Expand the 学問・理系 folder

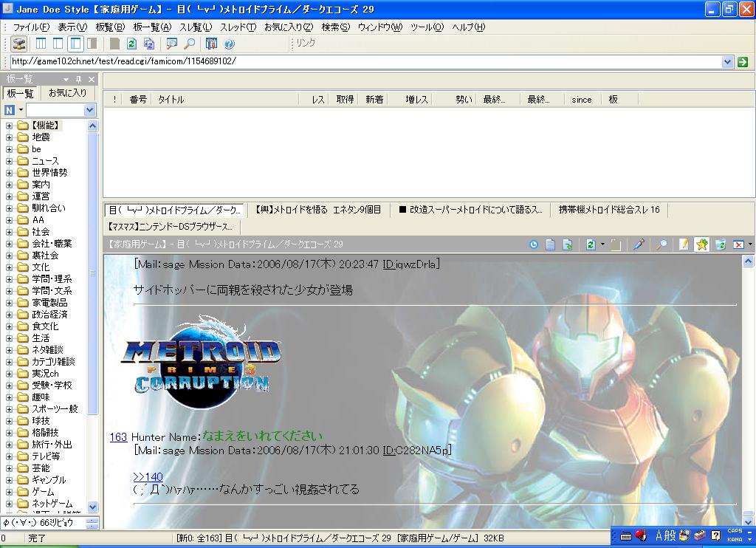coord(9,279)
